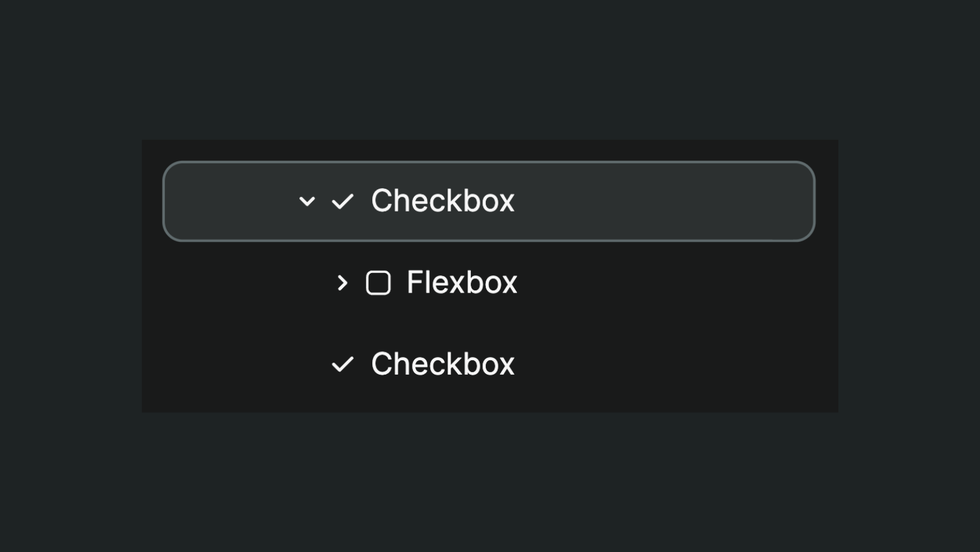Click the right-pointing chevron beside Flexbox
The width and height of the screenshot is (980, 552).
click(x=342, y=283)
